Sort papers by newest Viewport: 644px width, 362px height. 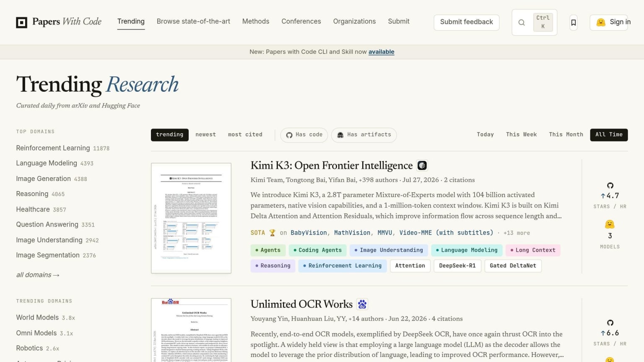point(205,134)
